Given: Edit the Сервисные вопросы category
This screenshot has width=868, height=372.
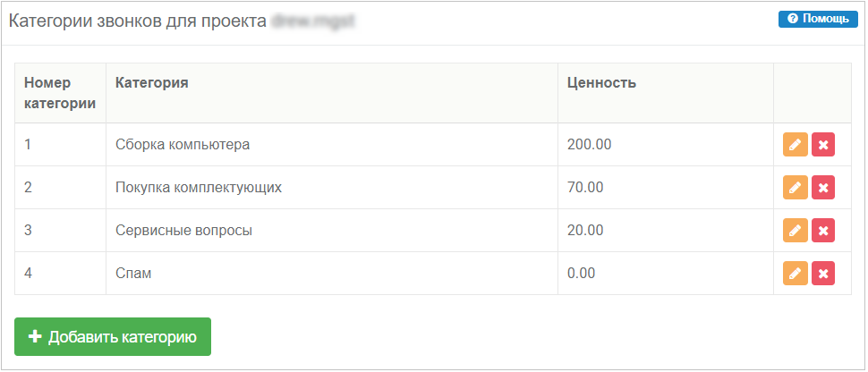Looking at the screenshot, I should [x=795, y=231].
